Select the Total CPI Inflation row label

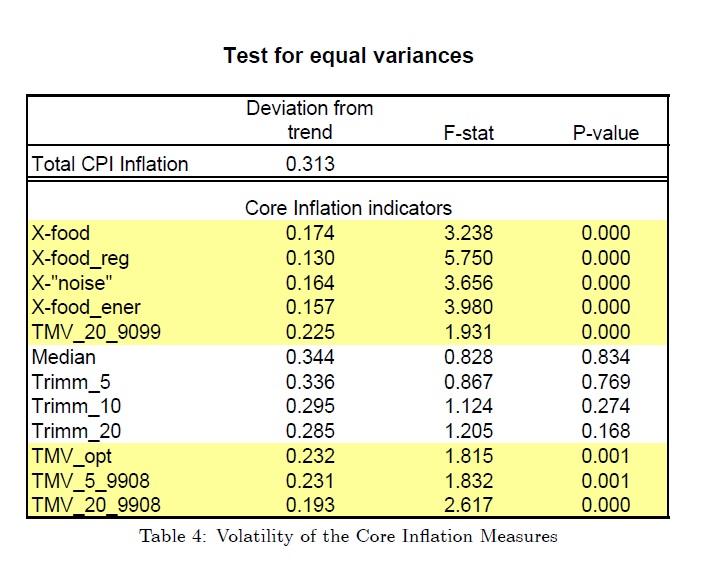tap(110, 164)
